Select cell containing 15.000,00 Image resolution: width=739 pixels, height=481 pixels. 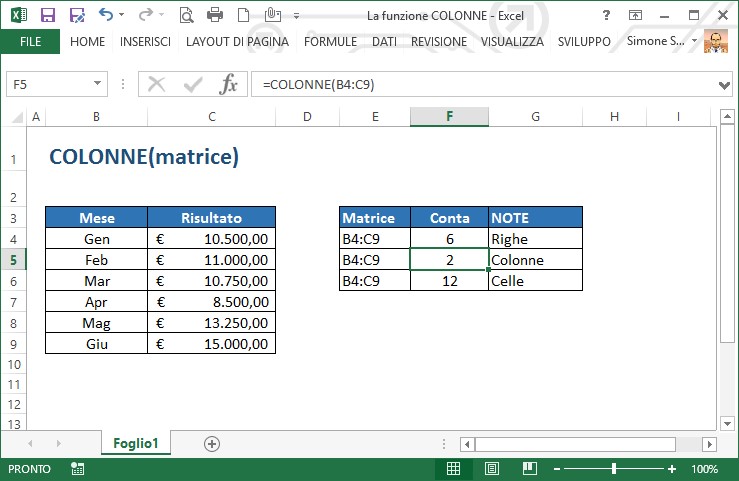(212, 344)
